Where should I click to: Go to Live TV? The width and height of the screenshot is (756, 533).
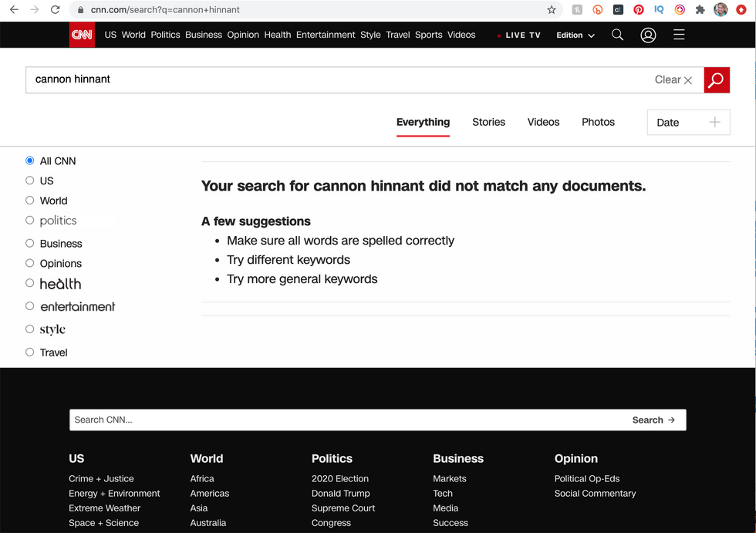coord(519,35)
